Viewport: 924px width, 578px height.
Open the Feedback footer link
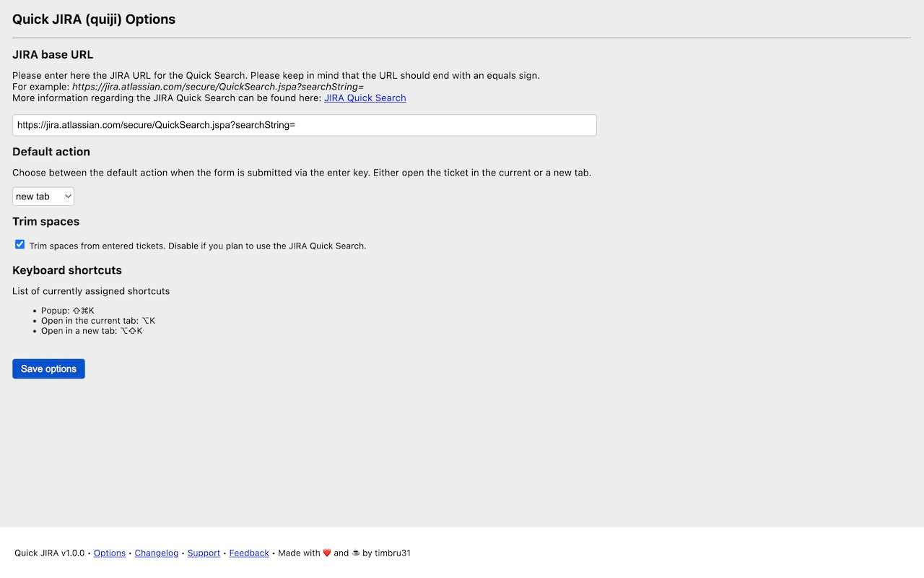[249, 553]
